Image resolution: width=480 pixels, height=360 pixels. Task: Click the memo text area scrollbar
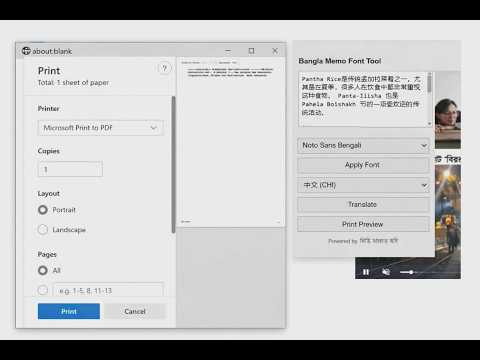(x=429, y=83)
